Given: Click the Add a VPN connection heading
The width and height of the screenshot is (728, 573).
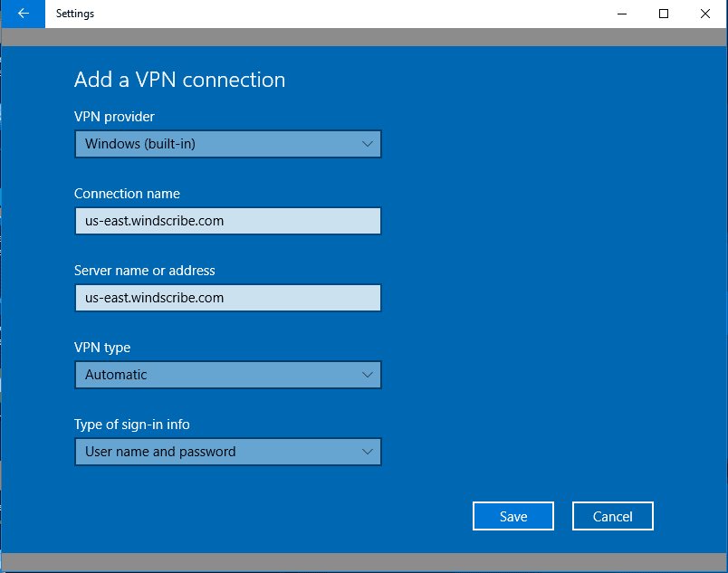Looking at the screenshot, I should pyautogui.click(x=179, y=80).
